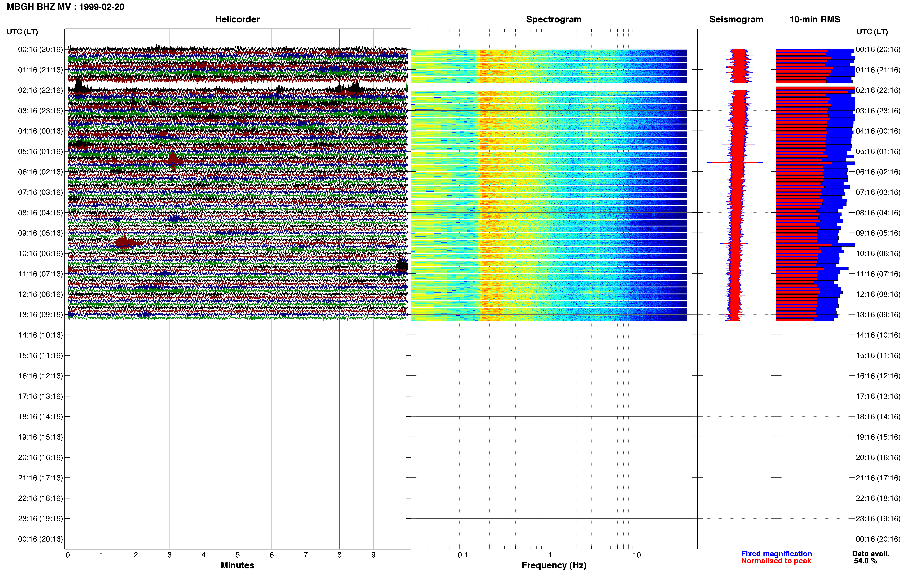Click the '5' minutes tick label
This screenshot has width=924, height=578.
(x=238, y=555)
